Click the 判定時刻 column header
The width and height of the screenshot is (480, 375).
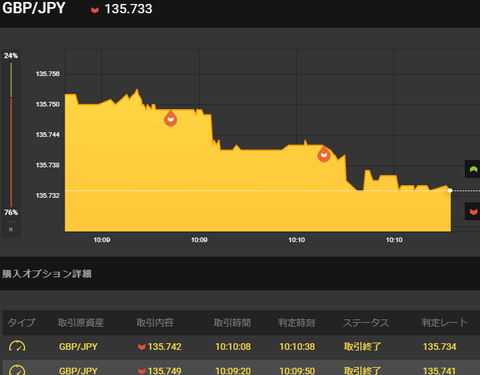click(x=297, y=322)
